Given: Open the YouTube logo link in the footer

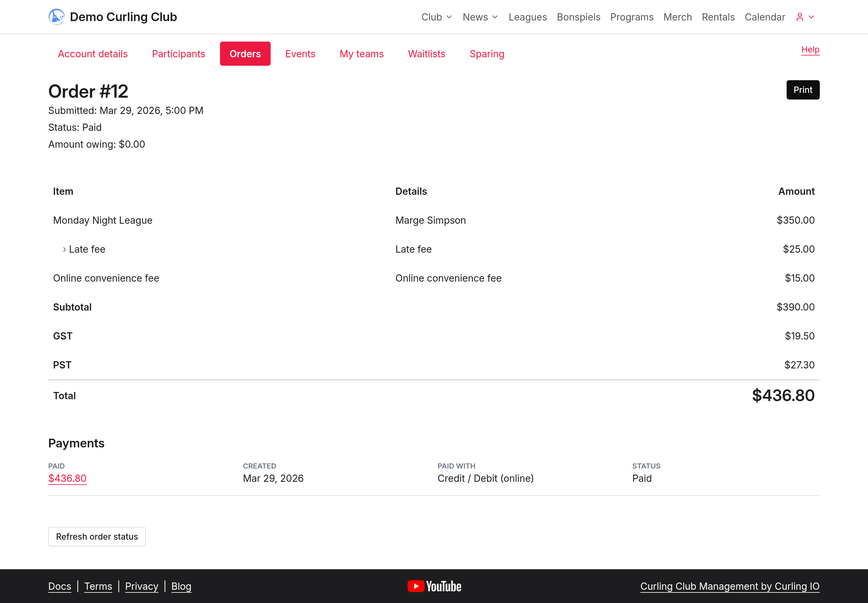Looking at the screenshot, I should [x=434, y=586].
